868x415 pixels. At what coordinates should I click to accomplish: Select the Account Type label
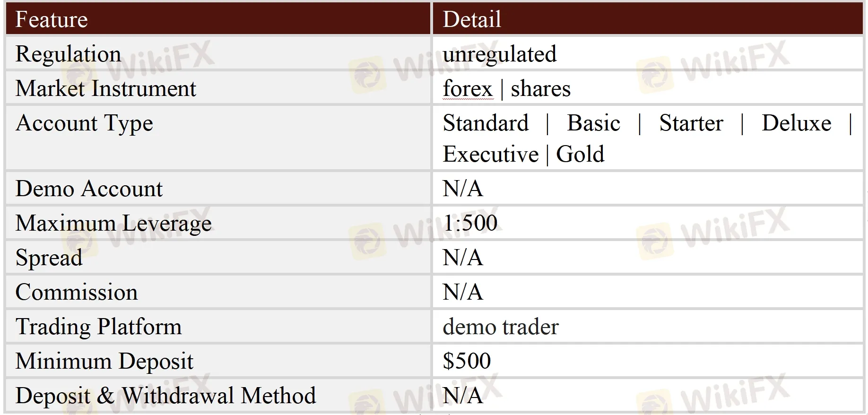[x=84, y=123]
